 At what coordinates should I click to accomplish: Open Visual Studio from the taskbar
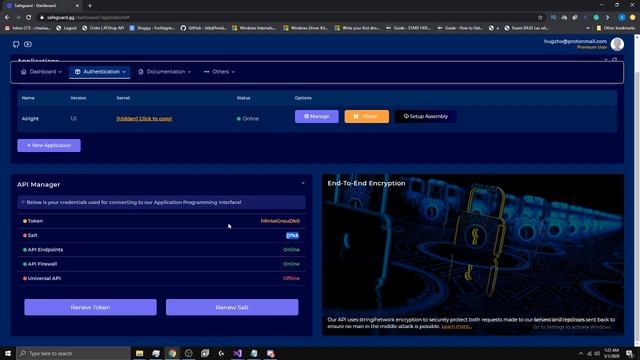pos(238,353)
